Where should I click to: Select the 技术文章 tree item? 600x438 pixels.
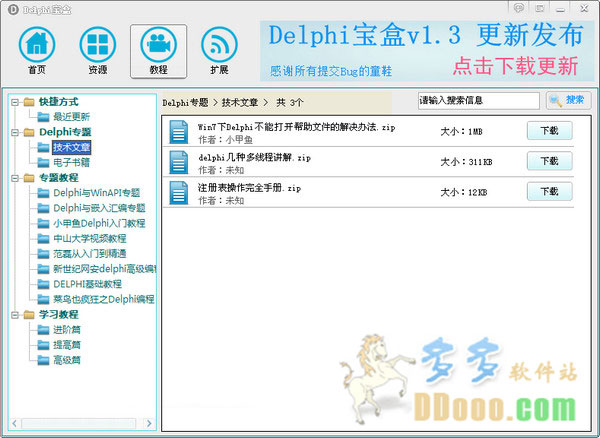[x=72, y=147]
